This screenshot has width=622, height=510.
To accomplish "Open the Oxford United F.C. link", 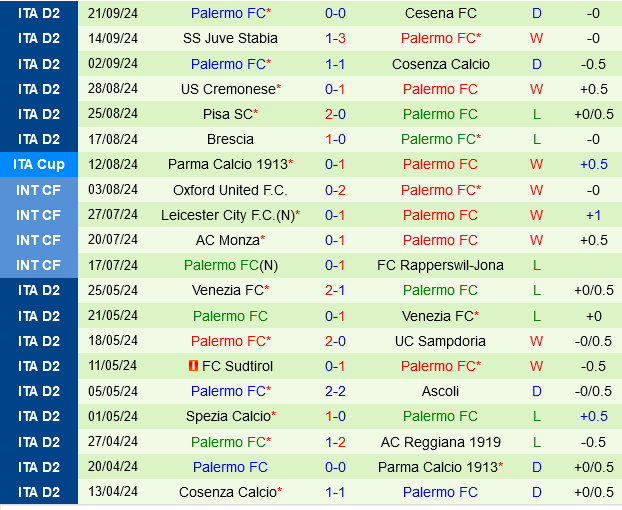I will 230,190.
